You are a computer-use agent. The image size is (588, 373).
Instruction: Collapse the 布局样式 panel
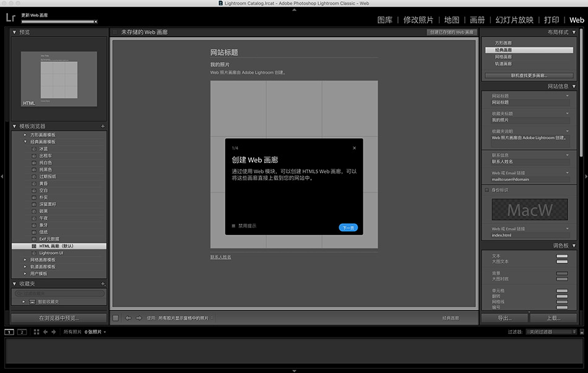click(x=574, y=32)
